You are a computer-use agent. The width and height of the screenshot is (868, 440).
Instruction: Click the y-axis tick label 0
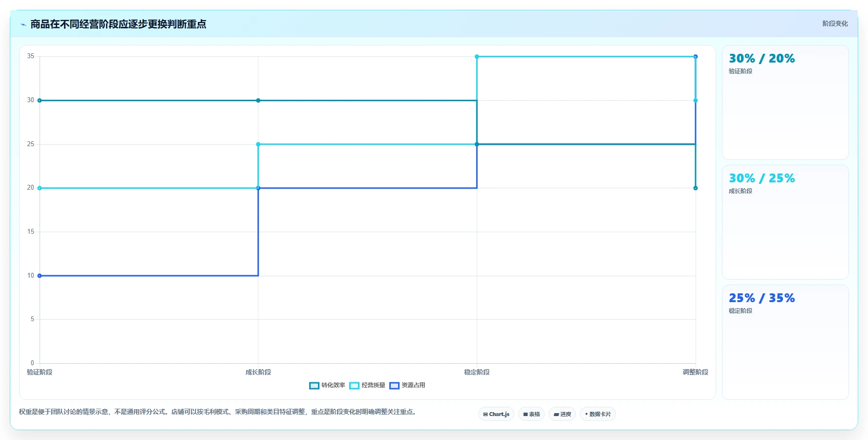click(x=32, y=363)
